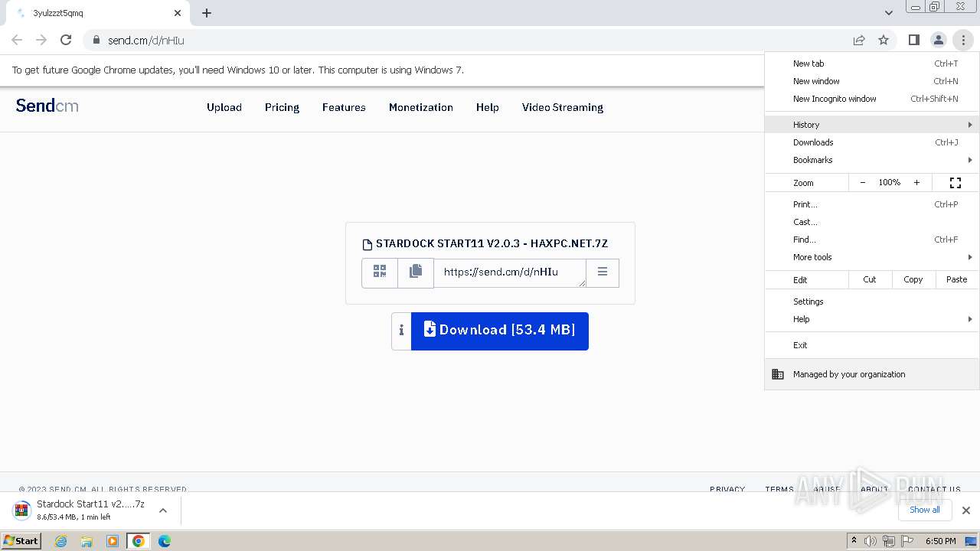Open the side panel icon
Image resolution: width=980 pixels, height=551 pixels.
point(913,40)
